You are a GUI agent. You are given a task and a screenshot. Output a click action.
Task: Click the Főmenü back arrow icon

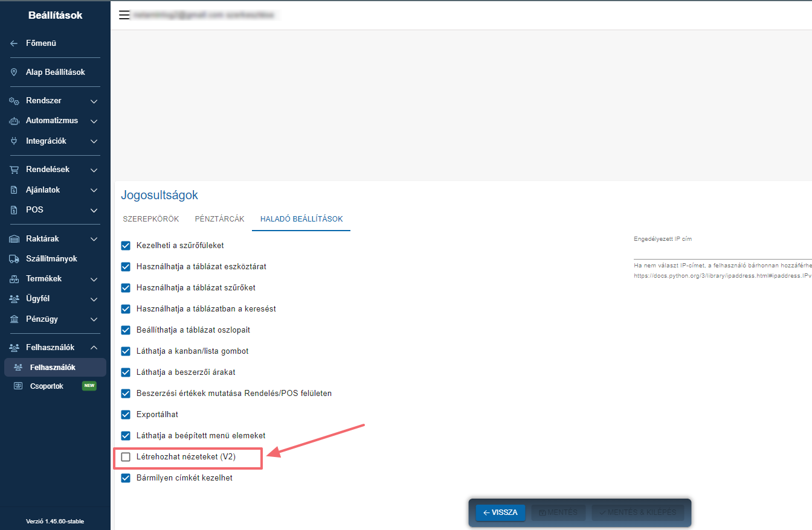(14, 43)
